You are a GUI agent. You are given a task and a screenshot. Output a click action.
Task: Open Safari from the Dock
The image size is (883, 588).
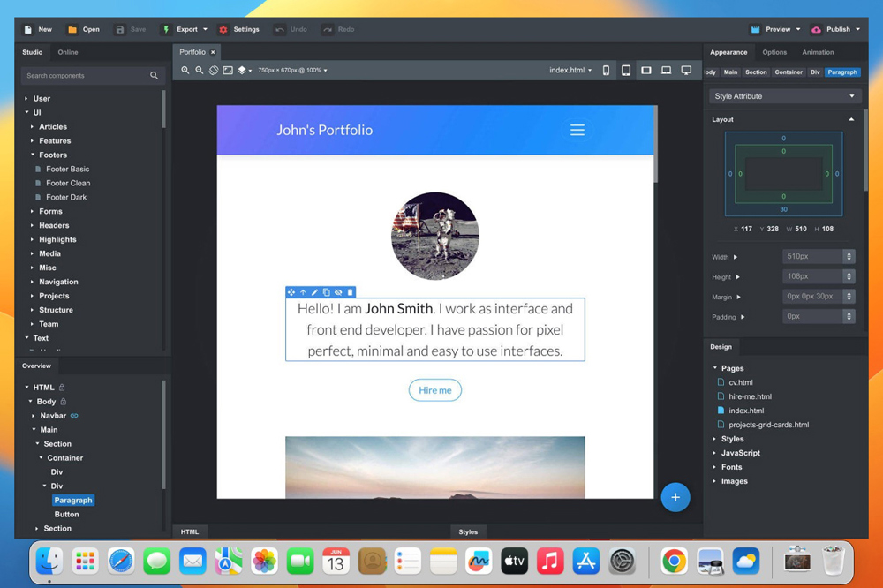tap(120, 562)
